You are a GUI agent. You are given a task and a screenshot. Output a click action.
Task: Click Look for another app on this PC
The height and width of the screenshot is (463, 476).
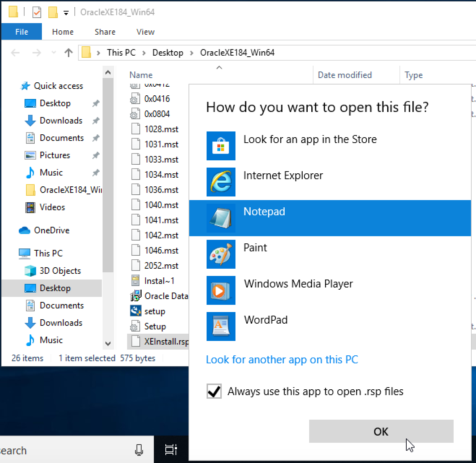point(282,360)
